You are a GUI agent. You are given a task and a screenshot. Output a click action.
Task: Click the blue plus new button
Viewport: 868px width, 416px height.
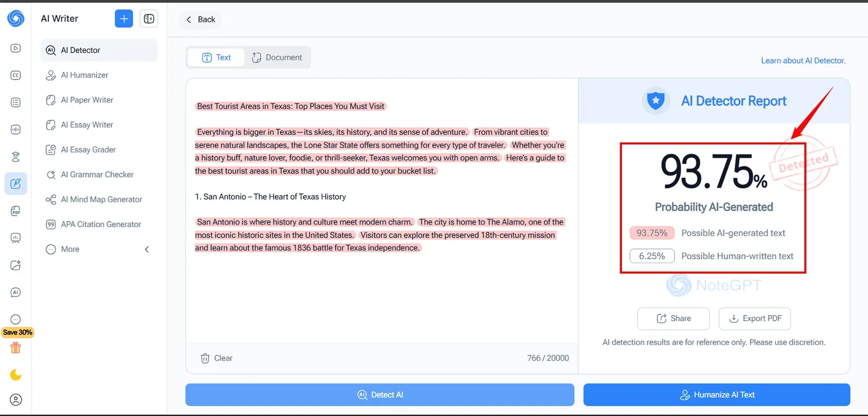124,19
